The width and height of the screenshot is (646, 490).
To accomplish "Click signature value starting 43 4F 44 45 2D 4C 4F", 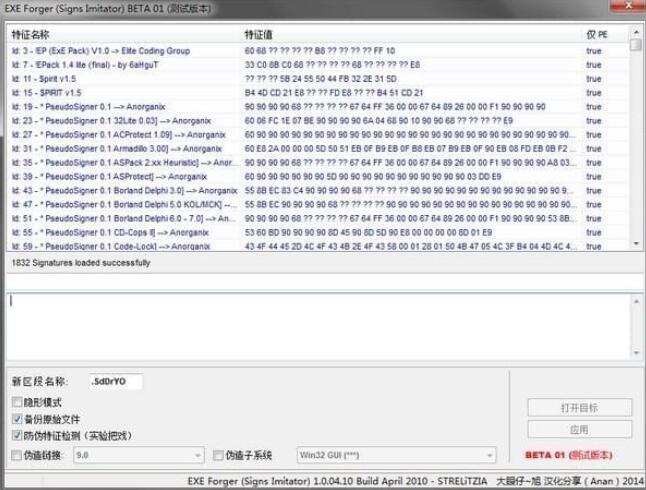I will [x=410, y=246].
